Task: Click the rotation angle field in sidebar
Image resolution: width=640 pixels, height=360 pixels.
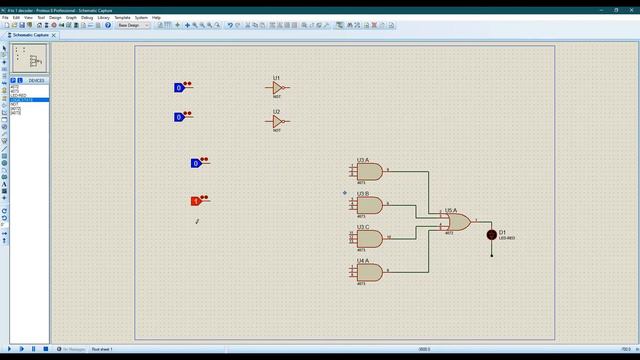Action: tap(4, 225)
